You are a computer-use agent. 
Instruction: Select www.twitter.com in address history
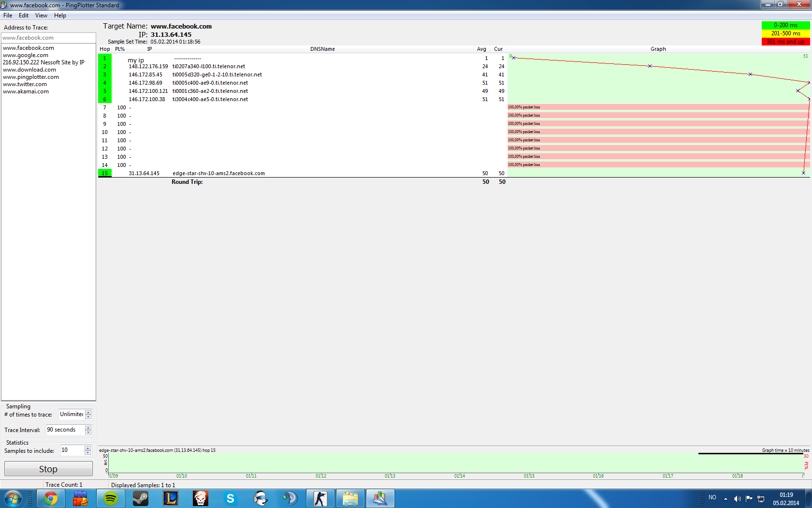(25, 84)
